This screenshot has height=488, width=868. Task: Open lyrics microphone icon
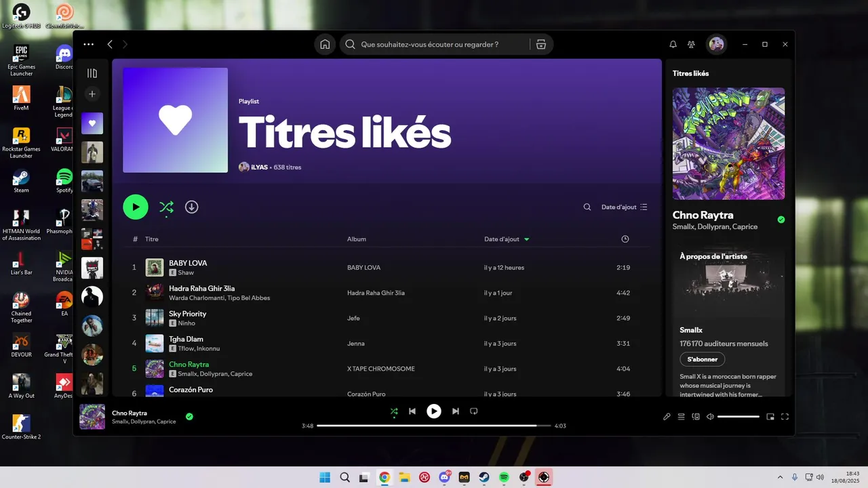point(667,417)
